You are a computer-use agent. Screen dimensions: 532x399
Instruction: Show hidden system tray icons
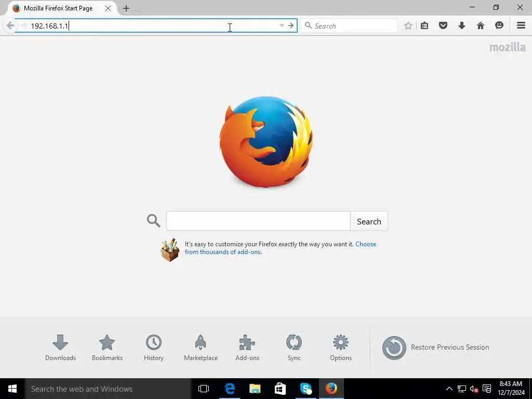click(449, 389)
